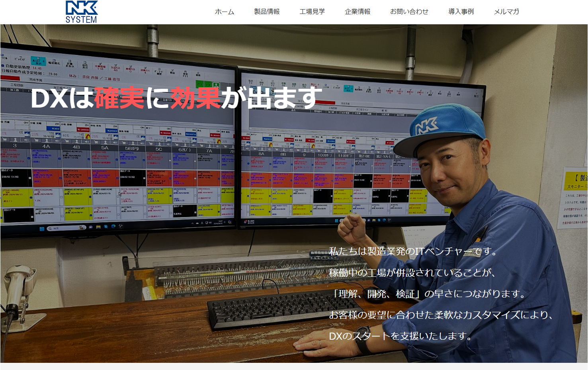Open the ホーム menu item

click(225, 12)
